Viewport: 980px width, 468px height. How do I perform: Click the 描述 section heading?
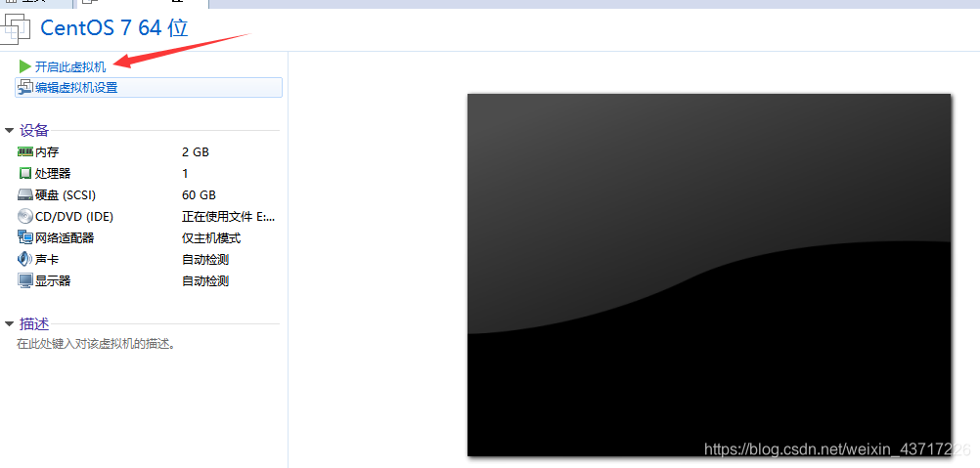click(34, 323)
